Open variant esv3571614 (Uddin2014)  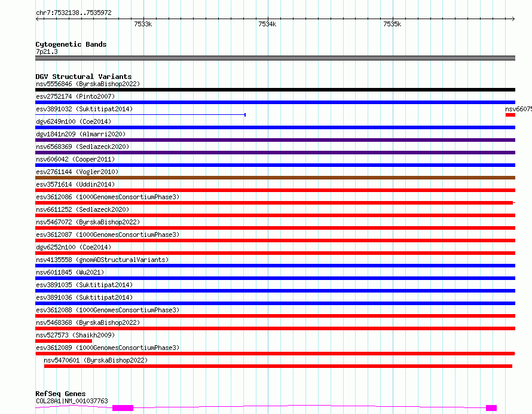(x=75, y=184)
